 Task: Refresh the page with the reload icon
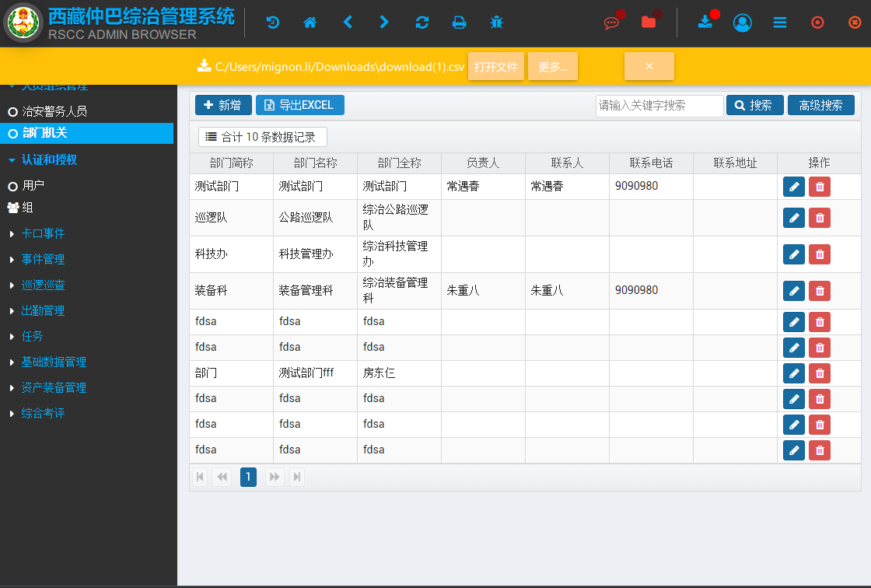[422, 23]
